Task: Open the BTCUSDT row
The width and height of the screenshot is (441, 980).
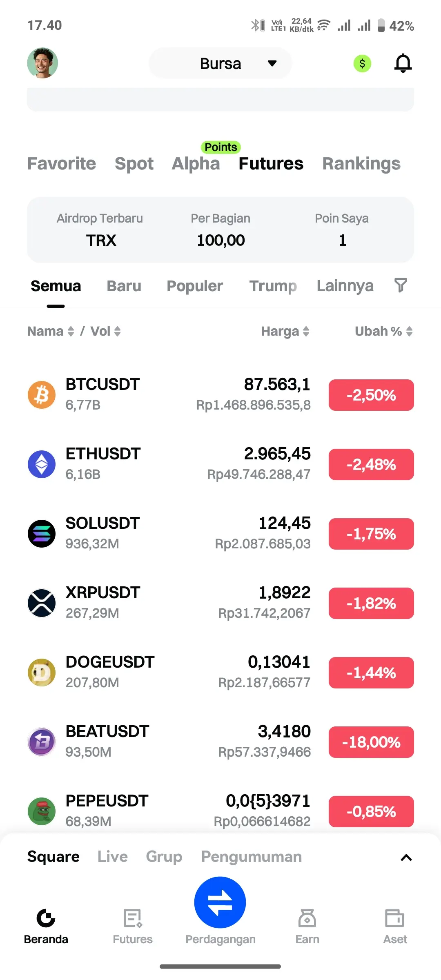Action: pyautogui.click(x=220, y=395)
